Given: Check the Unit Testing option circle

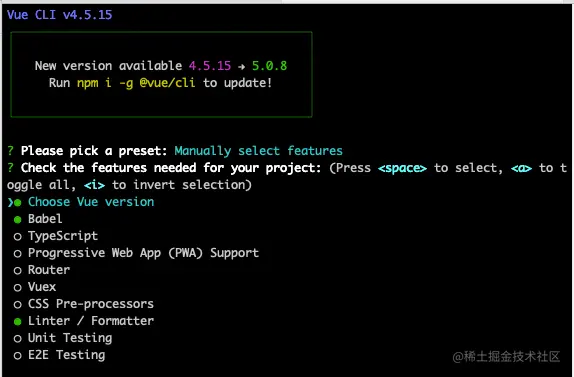Looking at the screenshot, I should click(18, 339).
